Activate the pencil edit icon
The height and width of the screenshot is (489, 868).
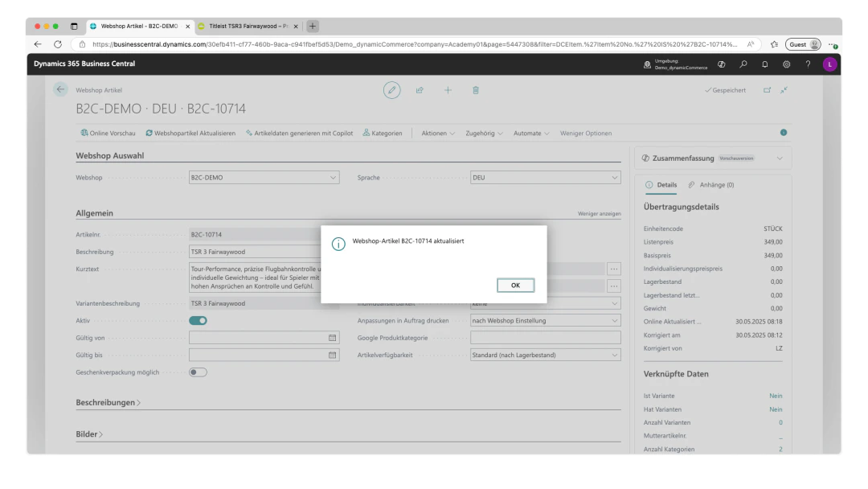tap(391, 90)
